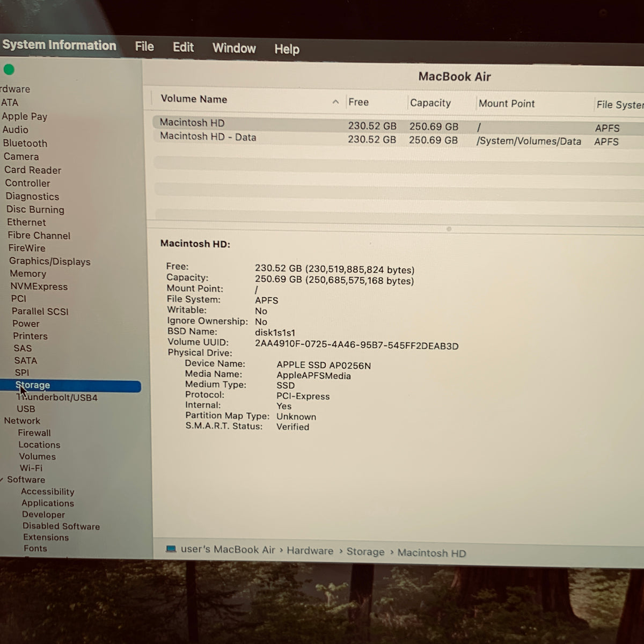The image size is (644, 644).
Task: Select Ethernet in the sidebar
Action: [26, 222]
